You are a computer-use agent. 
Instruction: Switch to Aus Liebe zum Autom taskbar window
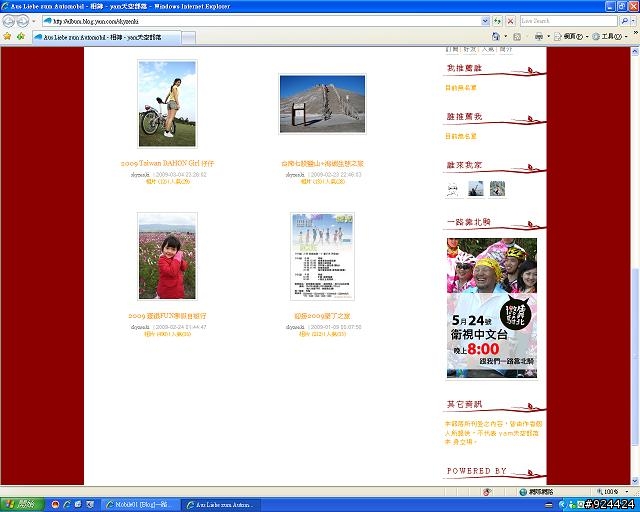220,505
